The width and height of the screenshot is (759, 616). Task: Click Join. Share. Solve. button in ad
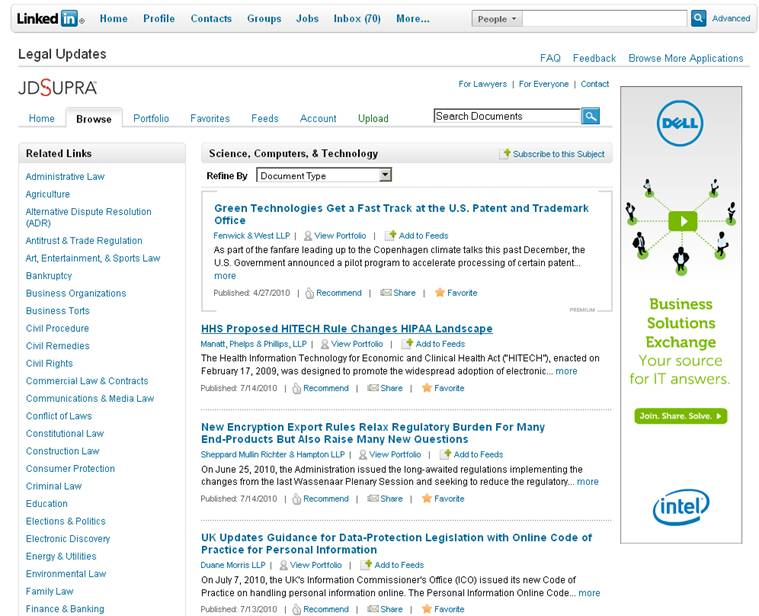(681, 416)
